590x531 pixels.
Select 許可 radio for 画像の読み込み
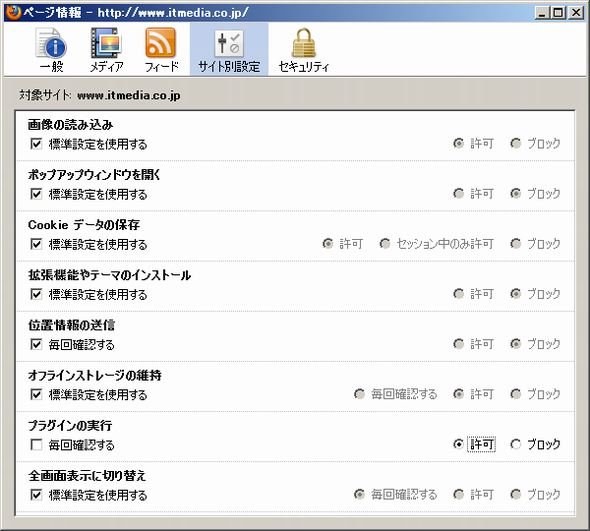tap(458, 143)
